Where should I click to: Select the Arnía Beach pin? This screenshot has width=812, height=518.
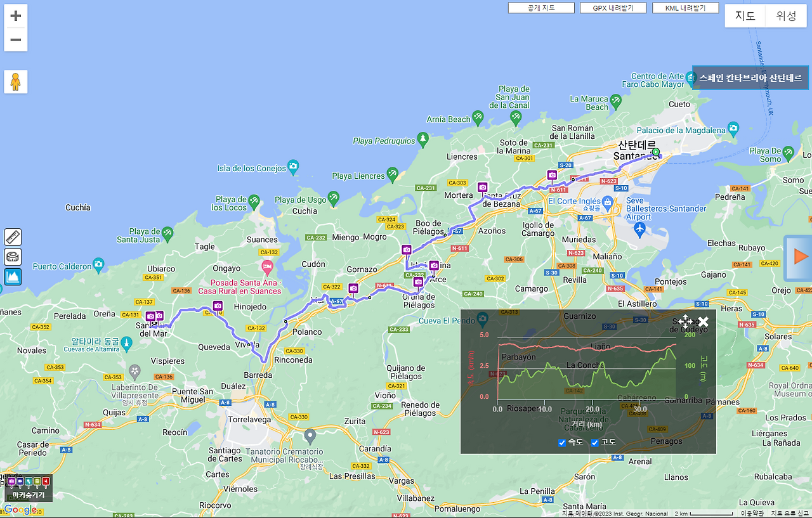(478, 117)
